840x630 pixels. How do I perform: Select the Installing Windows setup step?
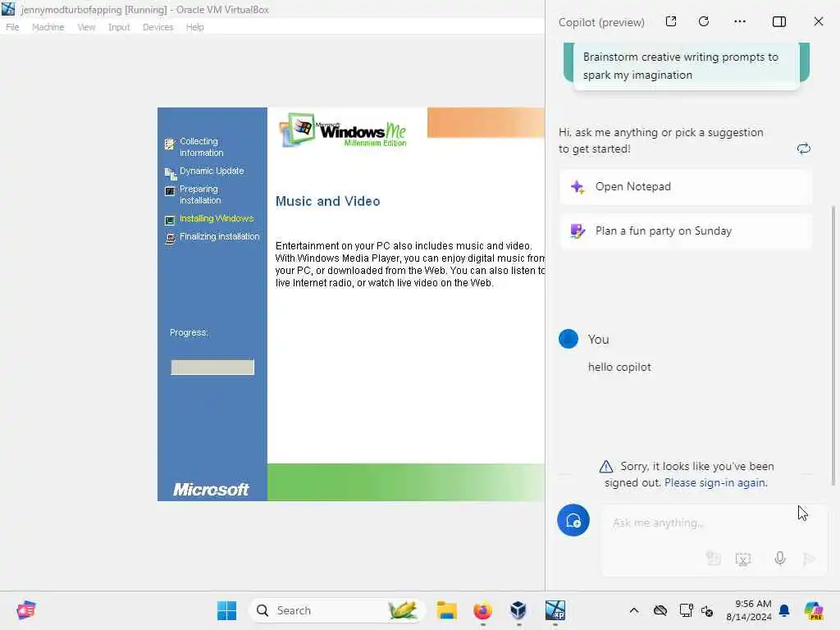[209, 219]
